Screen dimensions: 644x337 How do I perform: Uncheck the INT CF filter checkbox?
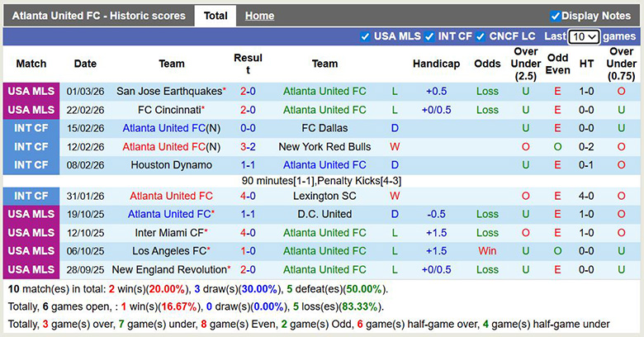pos(429,36)
